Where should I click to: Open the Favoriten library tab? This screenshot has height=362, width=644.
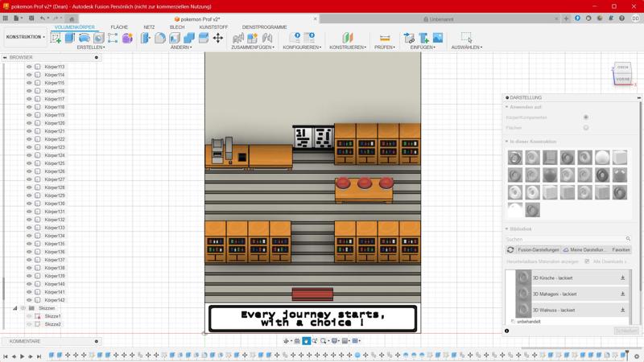621,249
